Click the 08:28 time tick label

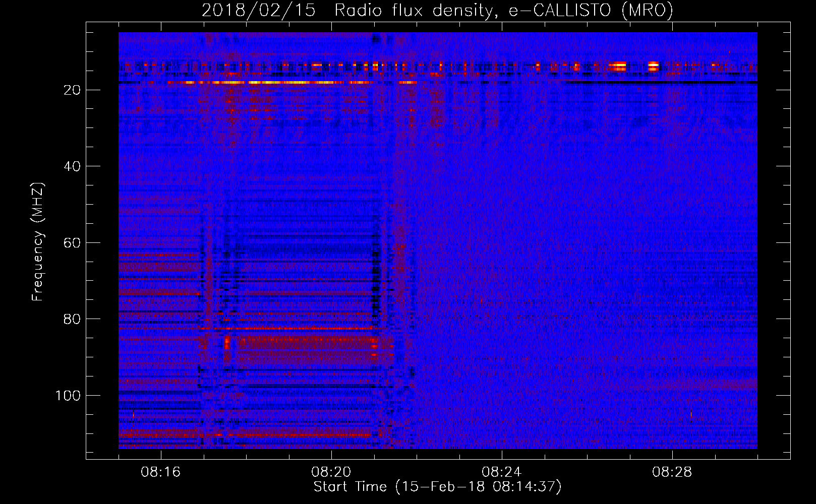[672, 472]
